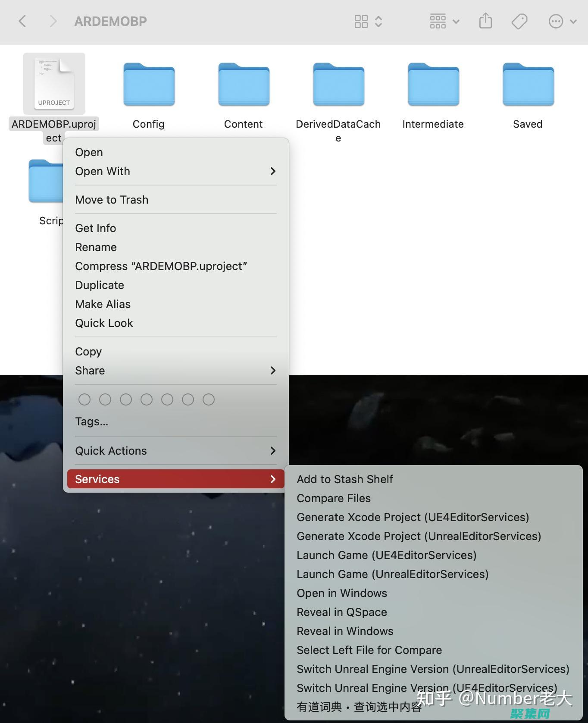Click the Share toolbar icon
The height and width of the screenshot is (723, 588).
[x=485, y=21]
